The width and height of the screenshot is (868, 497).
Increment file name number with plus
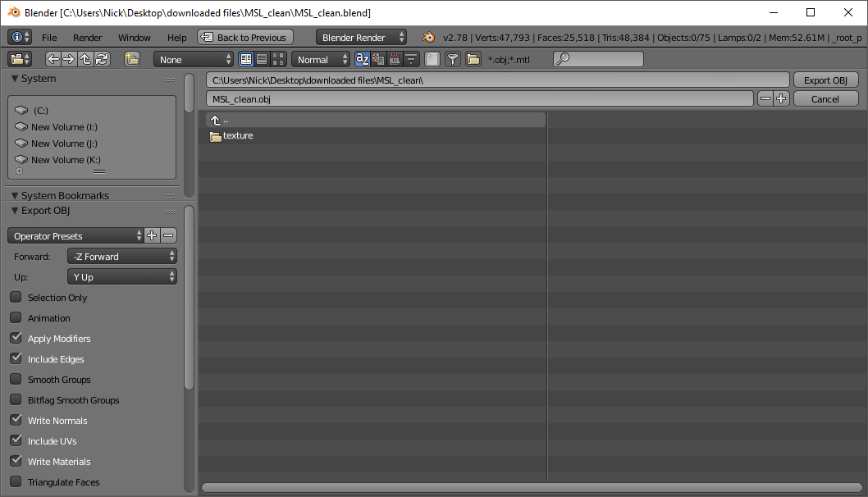(x=781, y=98)
